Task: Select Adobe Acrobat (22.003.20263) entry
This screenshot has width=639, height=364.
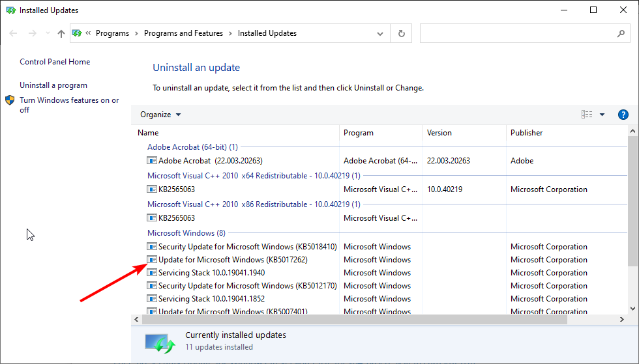Action: 210,161
